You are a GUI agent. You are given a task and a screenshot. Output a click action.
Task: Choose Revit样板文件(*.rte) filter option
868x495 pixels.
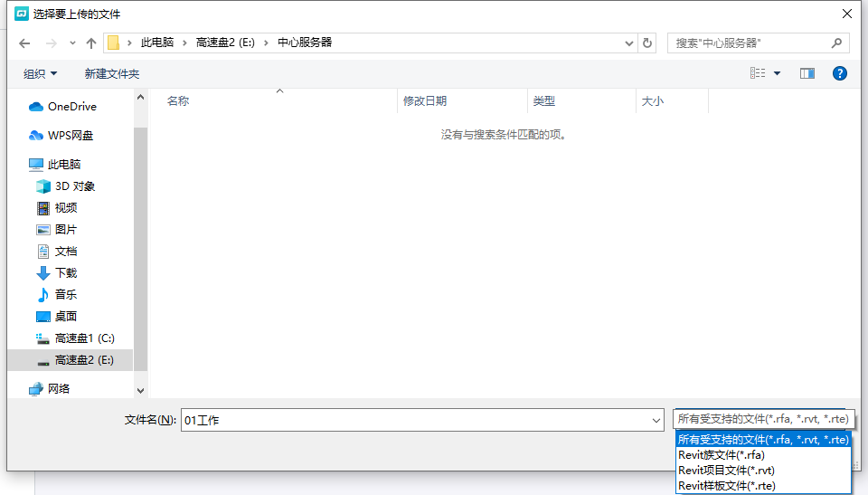[x=726, y=486]
